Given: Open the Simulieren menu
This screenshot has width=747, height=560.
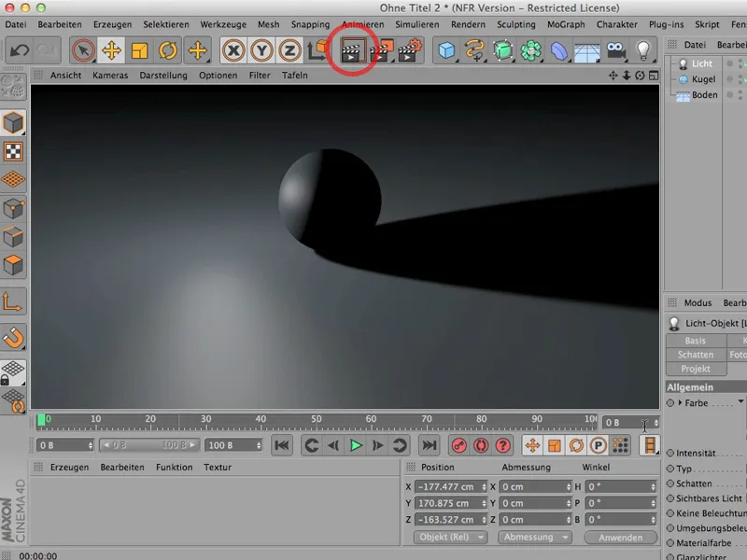Looking at the screenshot, I should tap(416, 24).
